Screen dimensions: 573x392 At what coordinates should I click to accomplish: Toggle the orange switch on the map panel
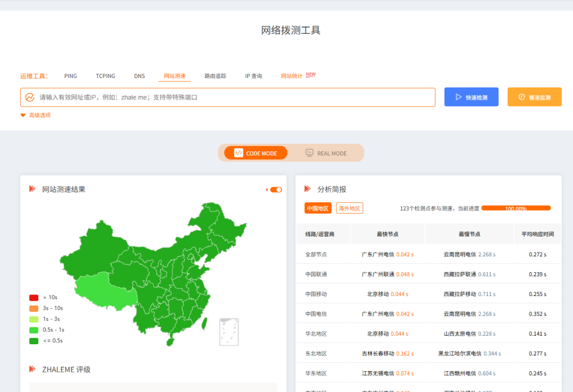coord(277,188)
